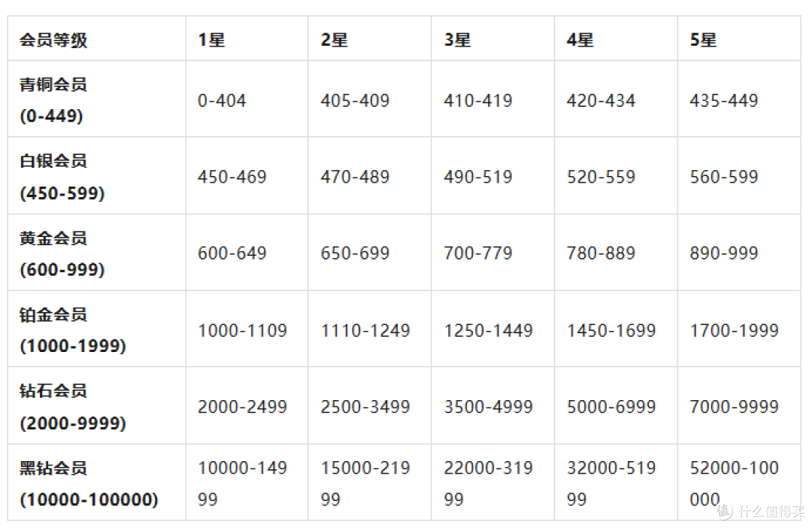
Task: Click the 会员等级 header cell
Action: point(97,39)
